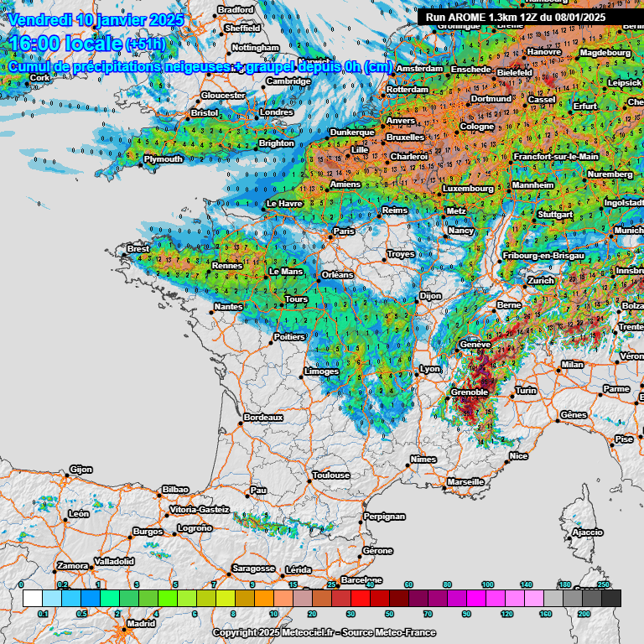The width and height of the screenshot is (644, 644).
Task: Click the 'Cumul de précipitations neigeuses' subtitle
Action: point(121,67)
